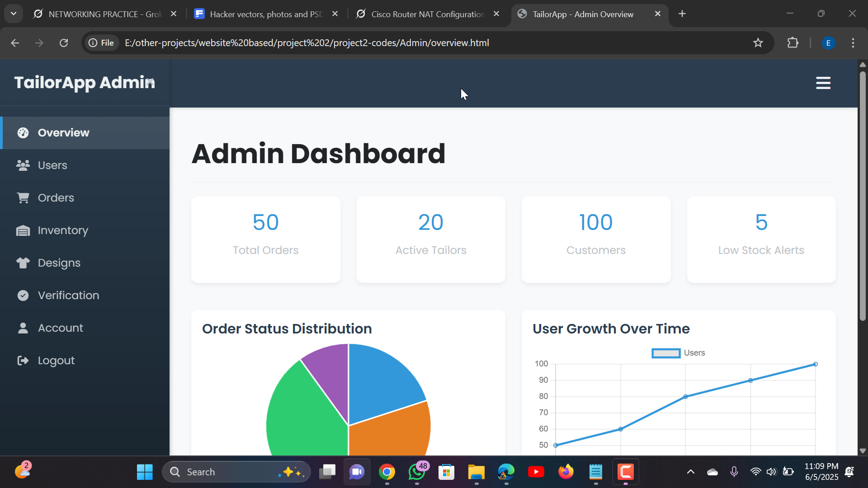Open the Overview dashboard icon in sidebar

coord(23,133)
